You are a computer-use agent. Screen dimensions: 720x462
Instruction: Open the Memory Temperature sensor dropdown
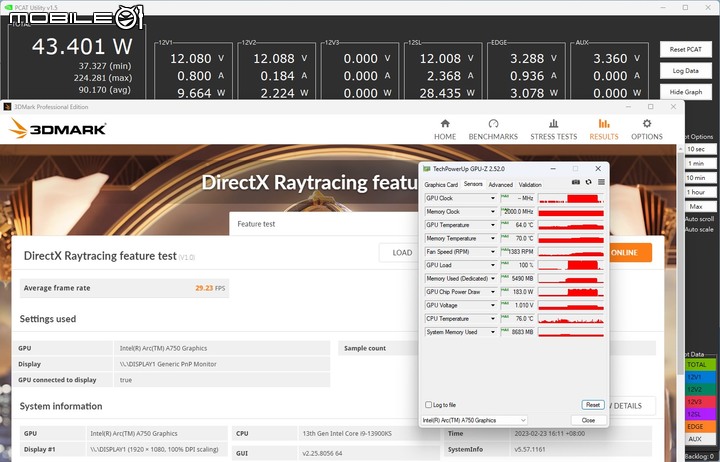(x=493, y=238)
